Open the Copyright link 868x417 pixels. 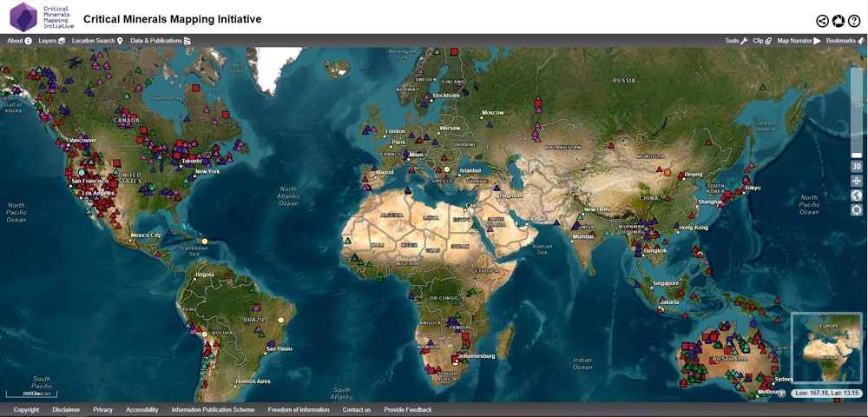tap(27, 410)
